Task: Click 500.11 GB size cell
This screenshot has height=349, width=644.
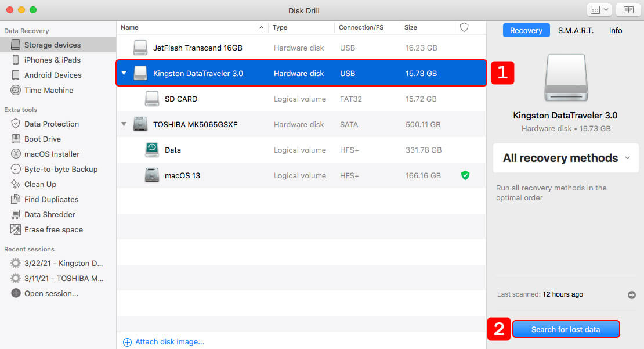Action: click(x=423, y=124)
